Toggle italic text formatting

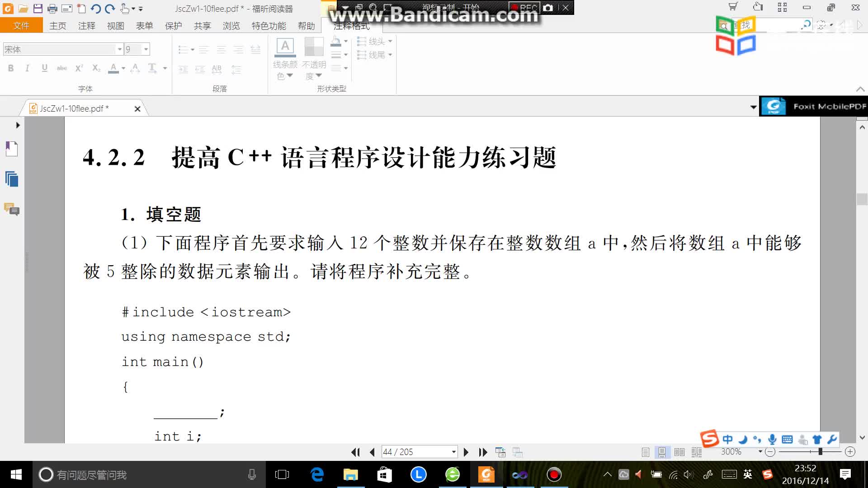click(27, 68)
